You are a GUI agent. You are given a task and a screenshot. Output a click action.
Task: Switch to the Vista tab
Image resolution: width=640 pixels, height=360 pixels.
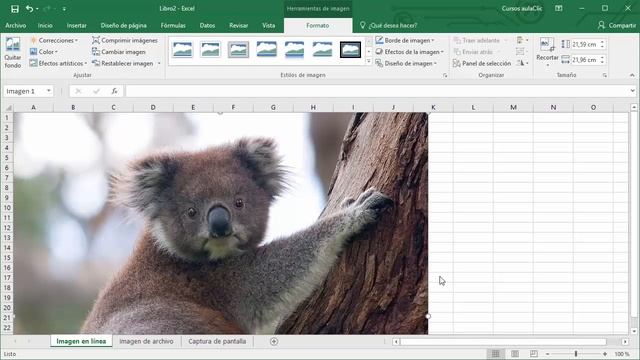[268, 25]
